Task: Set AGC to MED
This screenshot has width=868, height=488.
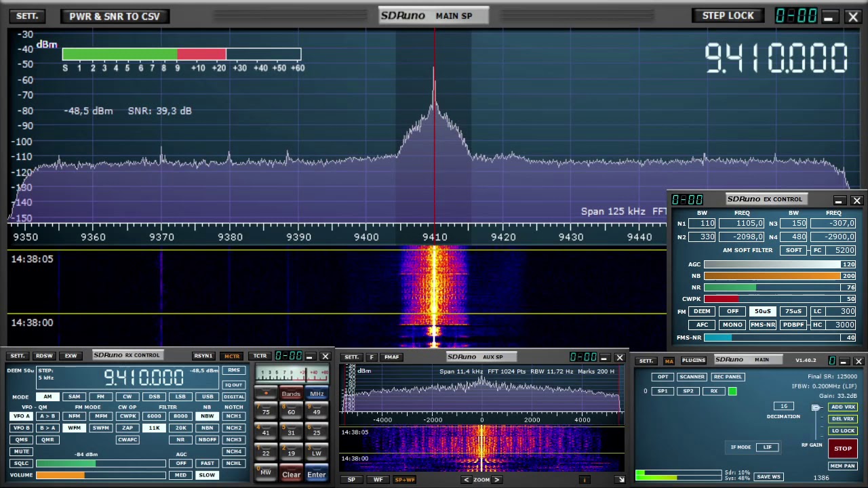Action: click(180, 475)
